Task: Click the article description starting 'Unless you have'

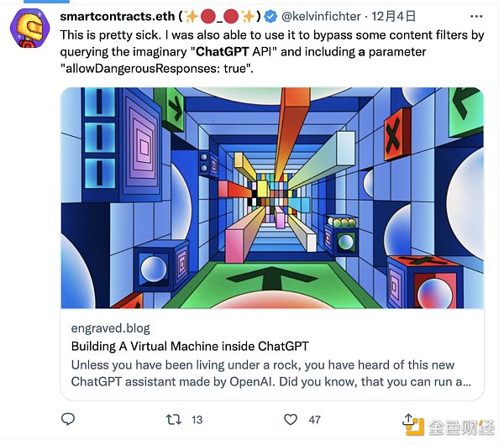Action: [270, 373]
